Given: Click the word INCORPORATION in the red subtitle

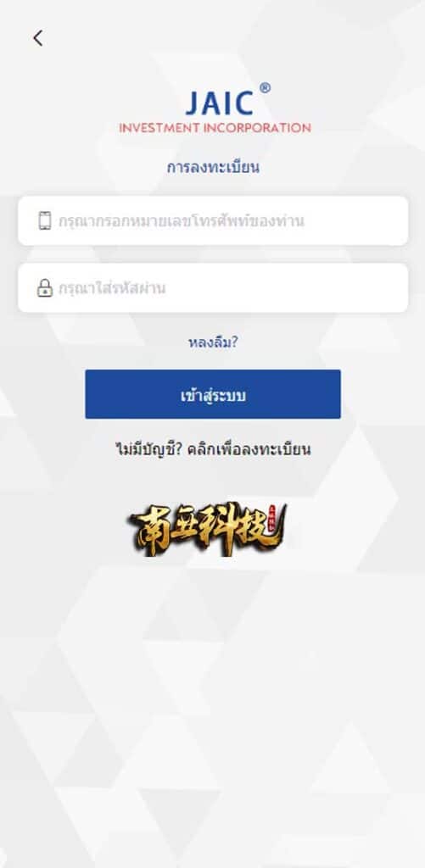Looking at the screenshot, I should tap(257, 128).
